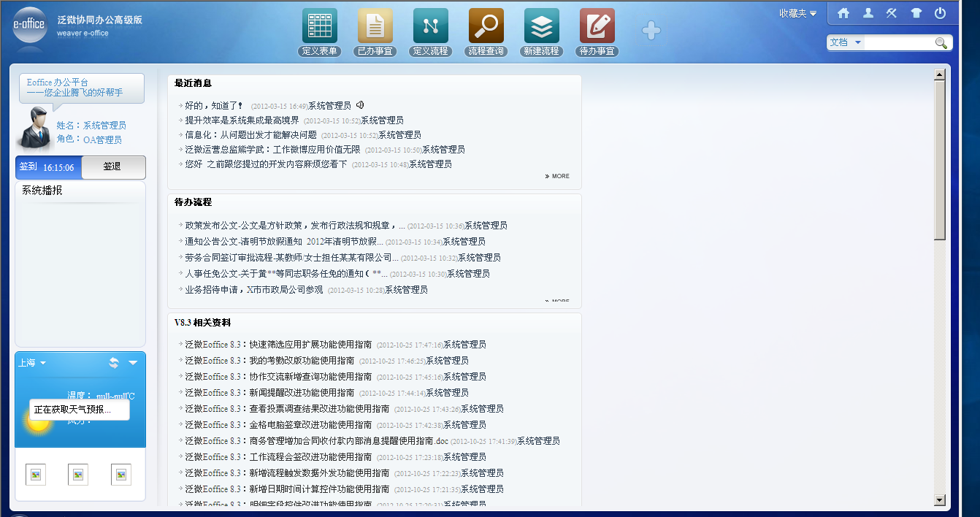Viewport: 980px width, 517px height.
Task: Open workflow 人事任免公文
Action: (286, 274)
